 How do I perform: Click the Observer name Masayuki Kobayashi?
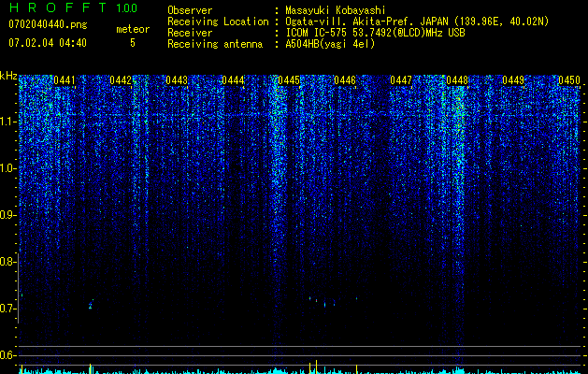tap(336, 10)
